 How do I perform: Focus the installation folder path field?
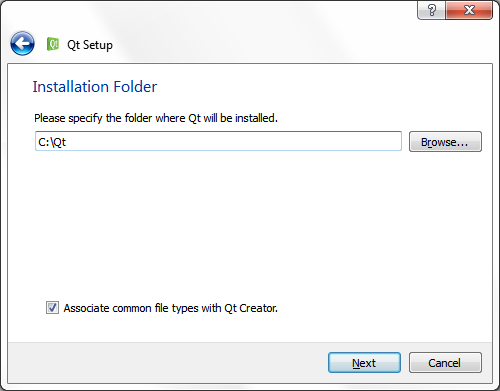[x=218, y=141]
